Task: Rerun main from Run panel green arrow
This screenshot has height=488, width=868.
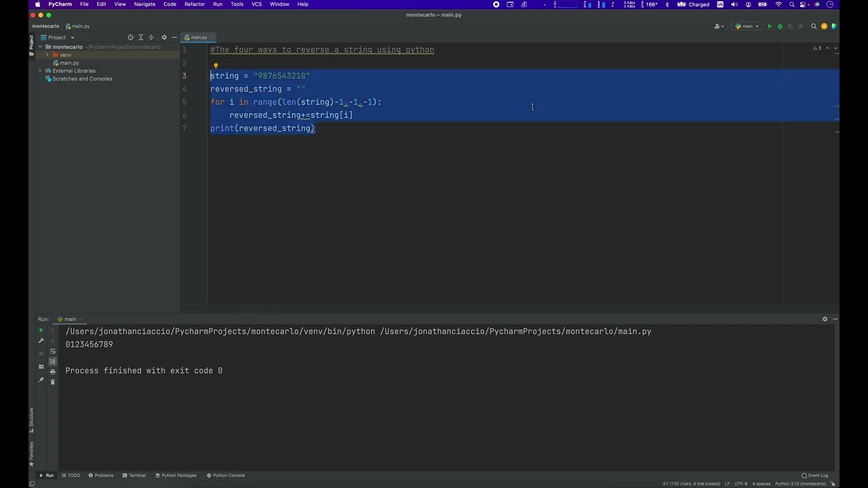Action: (41, 331)
